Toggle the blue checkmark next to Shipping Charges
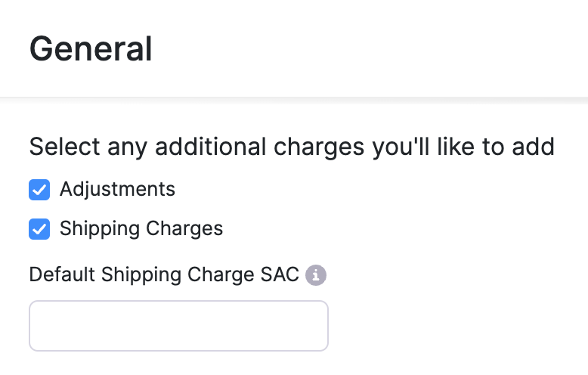The height and width of the screenshot is (375, 588). pos(39,229)
